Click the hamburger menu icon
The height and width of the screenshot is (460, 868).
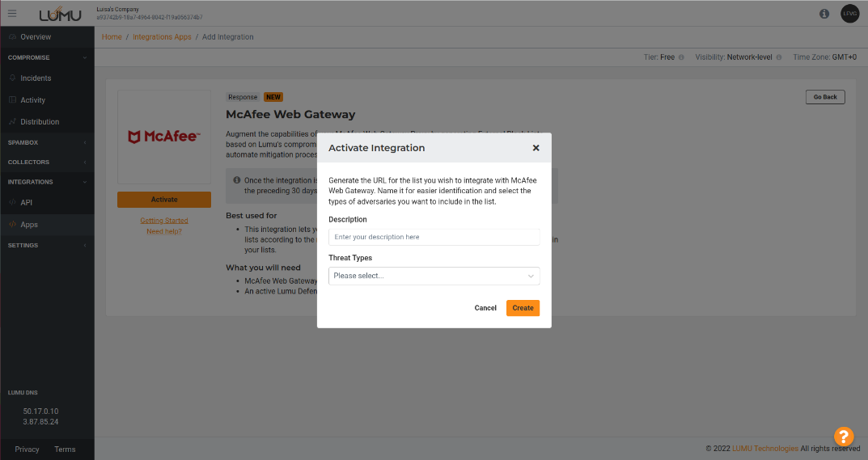[x=12, y=13]
